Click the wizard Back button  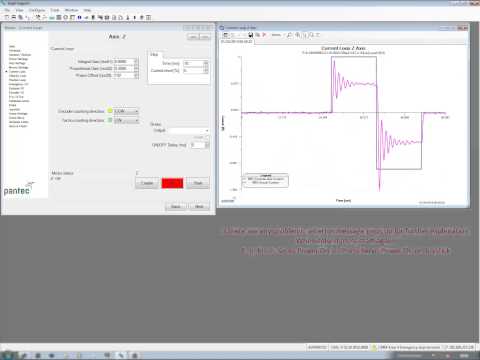click(176, 206)
